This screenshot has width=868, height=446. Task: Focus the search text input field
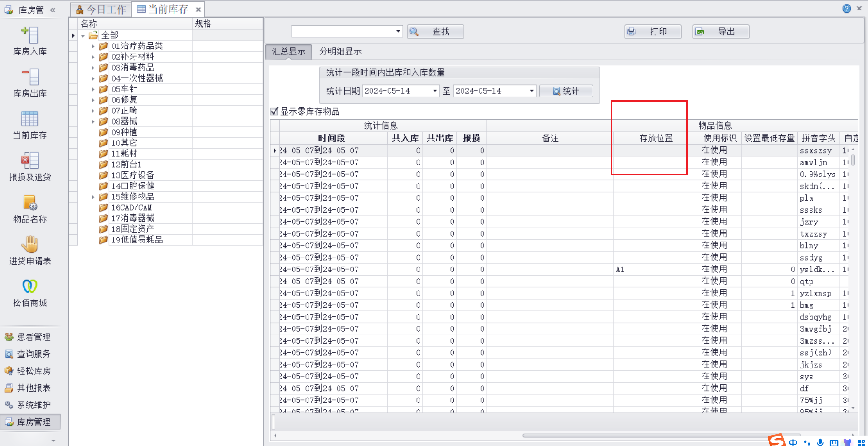click(343, 31)
